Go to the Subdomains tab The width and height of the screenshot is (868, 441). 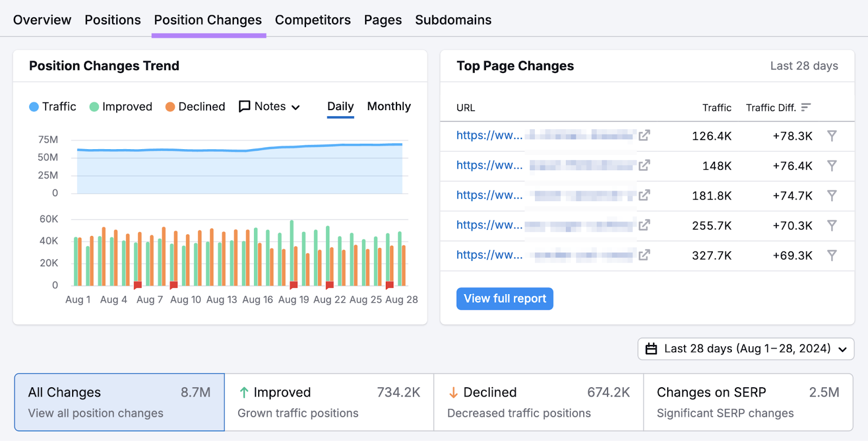(x=453, y=20)
